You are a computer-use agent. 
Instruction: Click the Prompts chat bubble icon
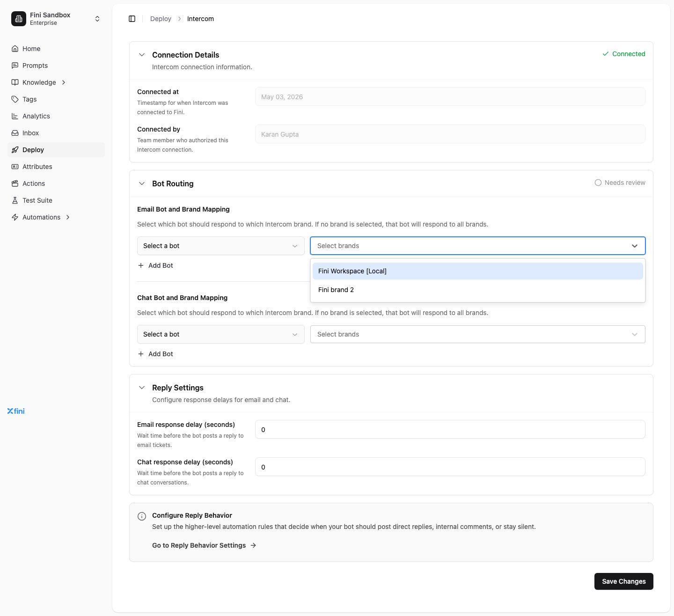pos(15,66)
